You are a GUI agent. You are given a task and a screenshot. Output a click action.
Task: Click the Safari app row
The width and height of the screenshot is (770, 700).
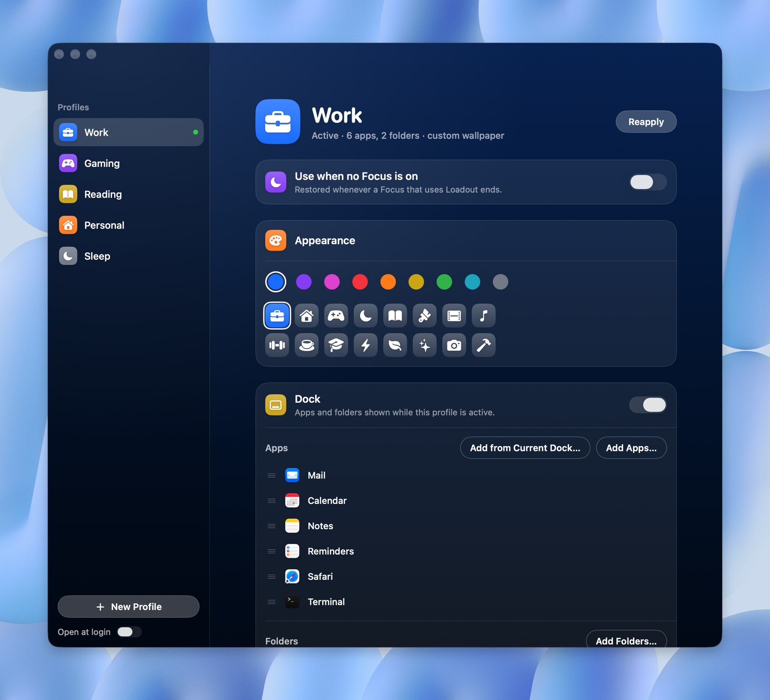click(466, 576)
